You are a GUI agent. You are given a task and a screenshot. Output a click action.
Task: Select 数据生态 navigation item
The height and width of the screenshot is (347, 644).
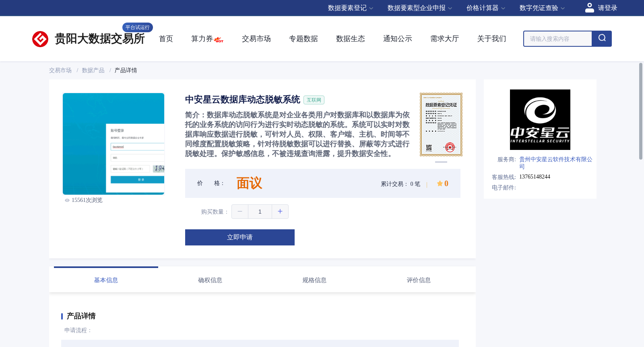click(351, 39)
